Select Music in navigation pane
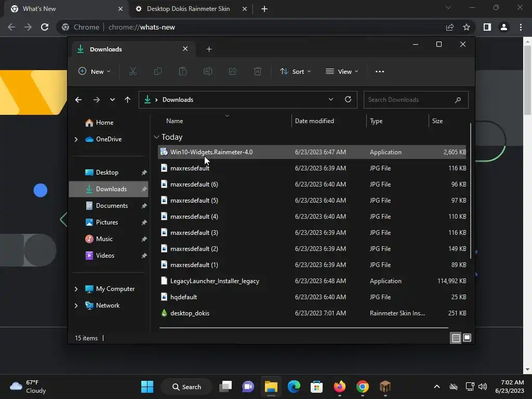 point(109,239)
